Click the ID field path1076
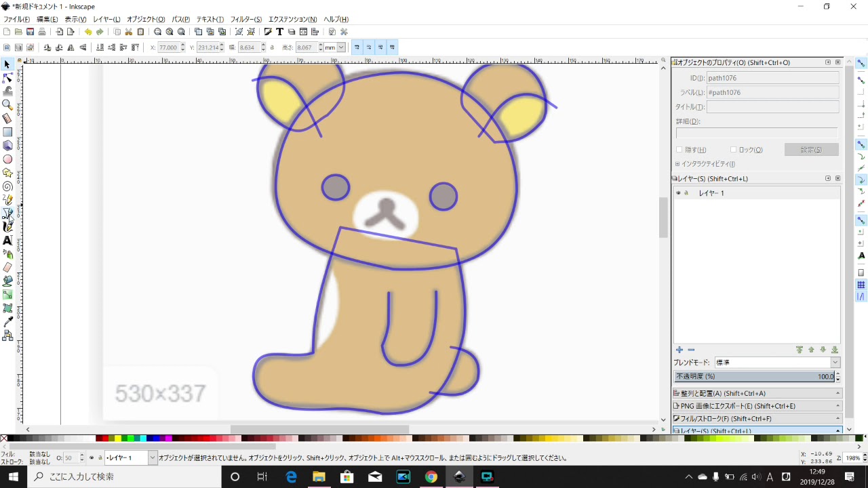The width and height of the screenshot is (868, 488). click(x=773, y=78)
